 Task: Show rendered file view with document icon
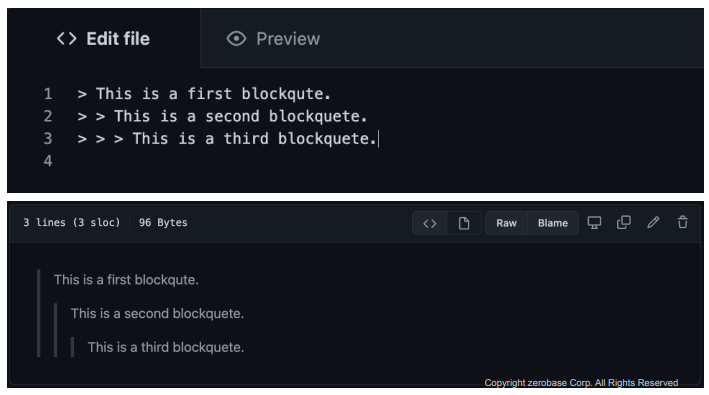(464, 223)
